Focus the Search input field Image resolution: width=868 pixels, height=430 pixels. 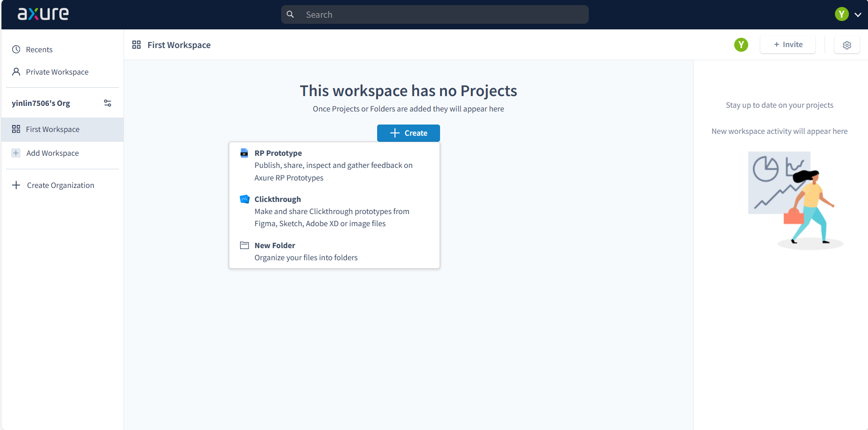coord(434,14)
